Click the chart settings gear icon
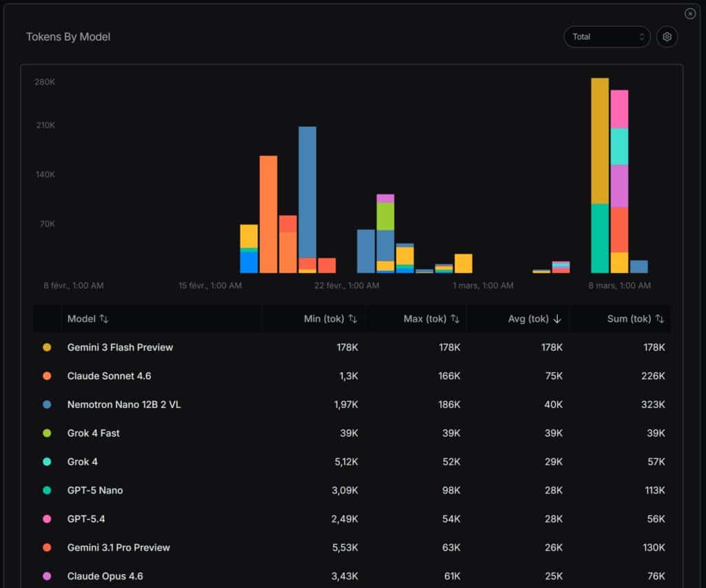 666,37
